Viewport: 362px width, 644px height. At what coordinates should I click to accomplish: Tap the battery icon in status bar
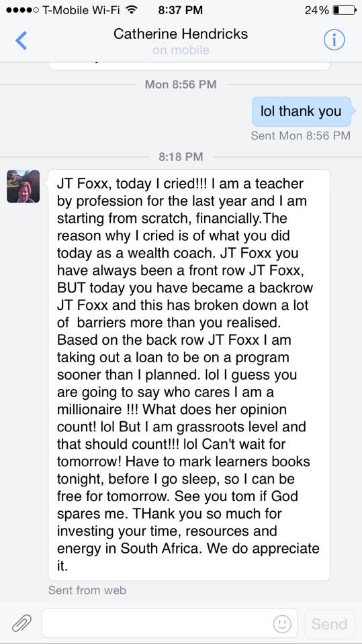345,10
